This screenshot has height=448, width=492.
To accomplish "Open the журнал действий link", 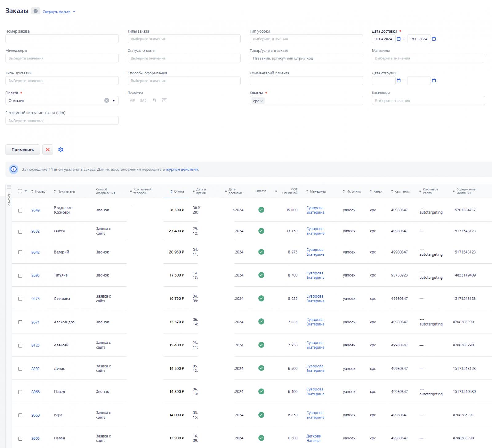I will pyautogui.click(x=182, y=169).
